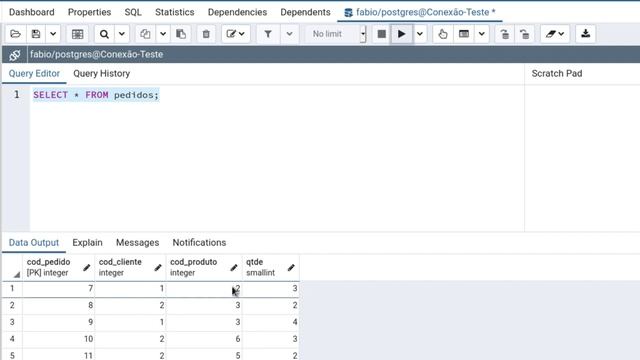Click the cod_pedido column edit pencil
The height and width of the screenshot is (360, 640).
pos(87,268)
